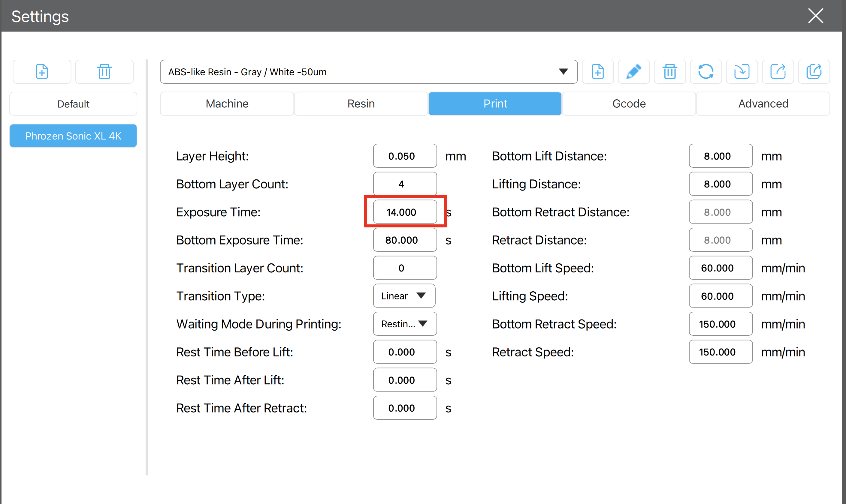The height and width of the screenshot is (504, 846).
Task: Click the new resin profile icon
Action: (598, 72)
